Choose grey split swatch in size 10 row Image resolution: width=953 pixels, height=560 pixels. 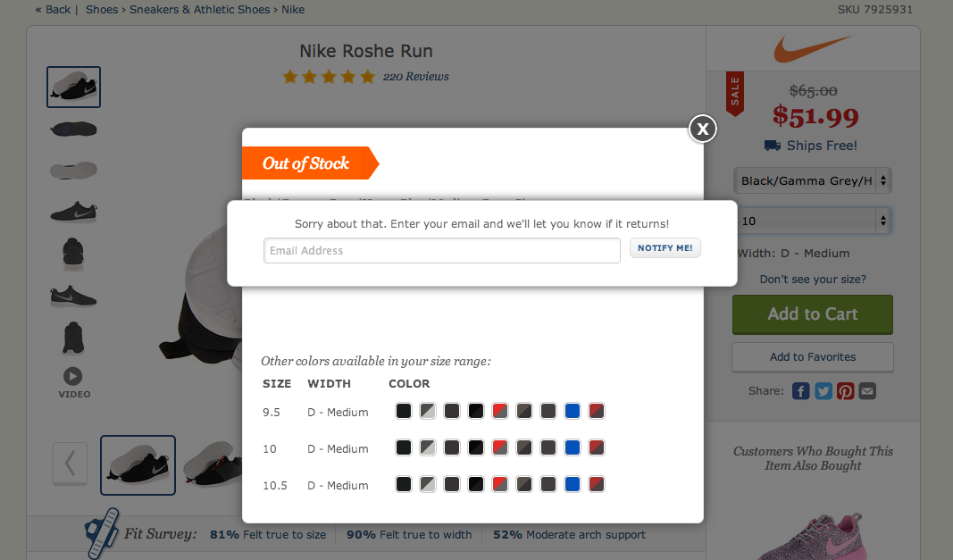pyautogui.click(x=428, y=447)
